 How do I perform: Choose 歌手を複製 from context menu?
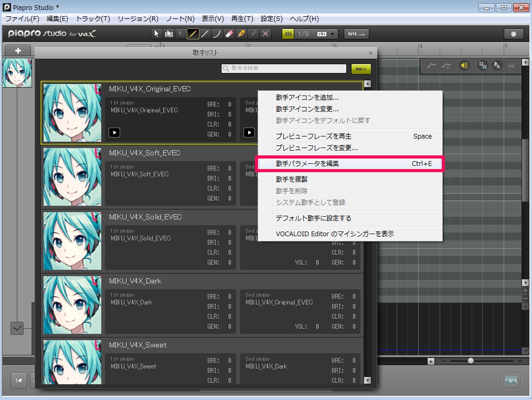pos(350,180)
